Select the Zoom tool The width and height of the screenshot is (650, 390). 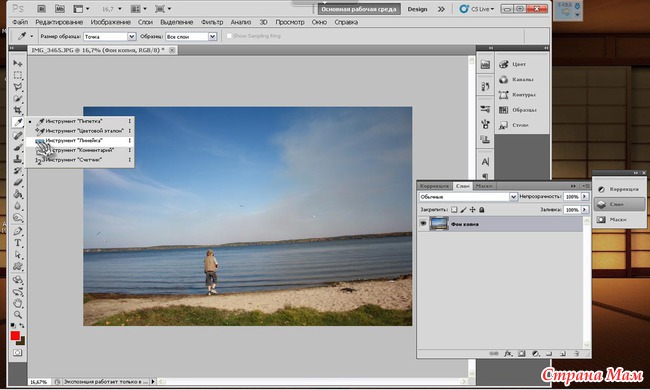pos(17,315)
